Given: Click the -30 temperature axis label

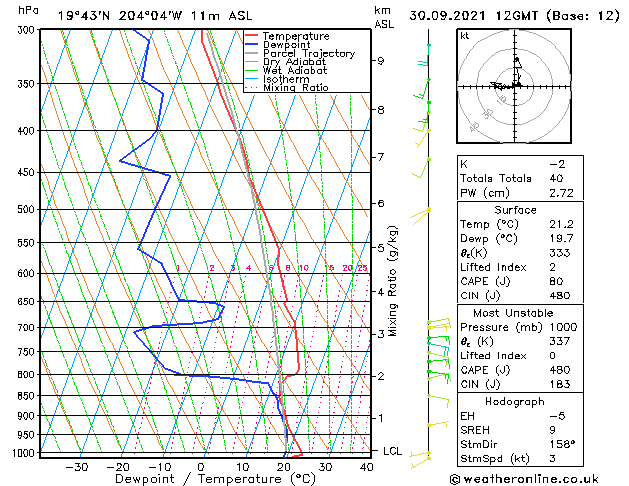Looking at the screenshot, I should click(77, 468).
